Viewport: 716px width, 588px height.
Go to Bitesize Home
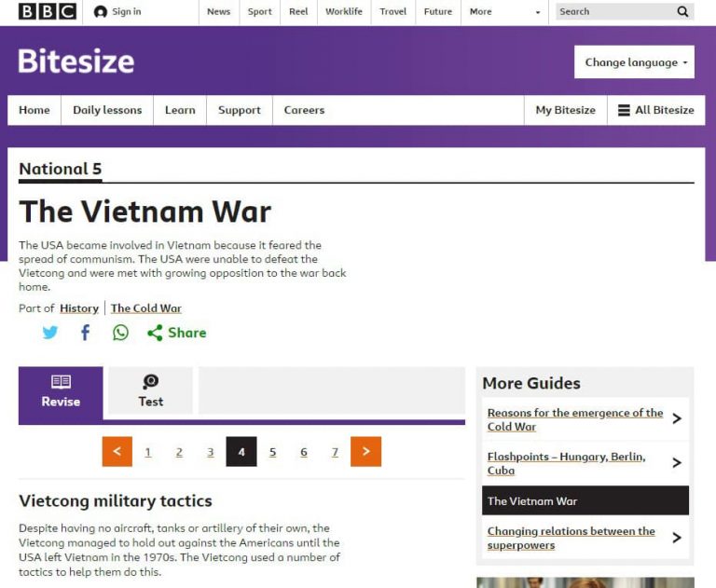34,110
